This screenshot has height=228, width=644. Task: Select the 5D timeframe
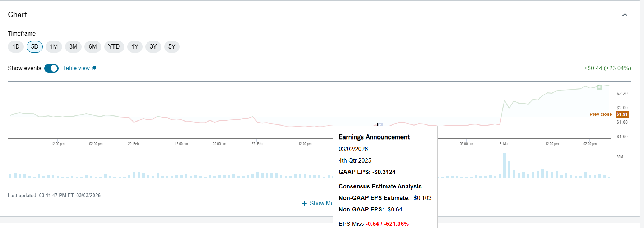pos(34,47)
